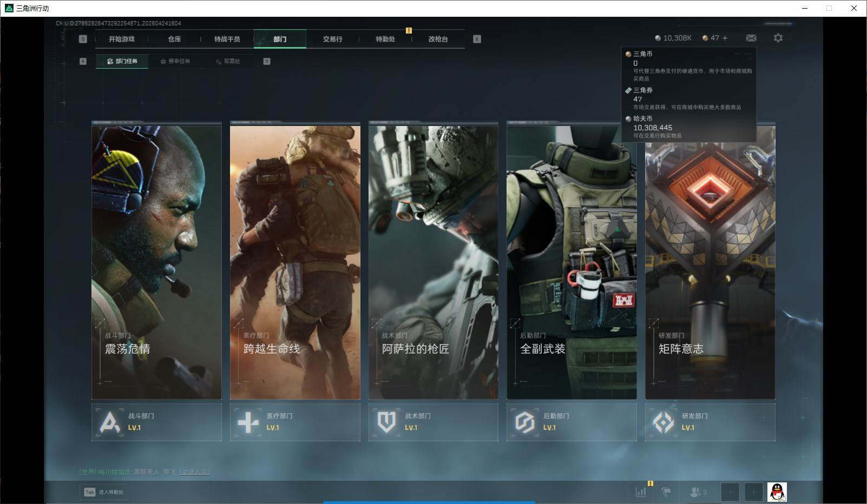Image resolution: width=867 pixels, height=504 pixels.
Task: Click the QQ penguin avatar icon
Action: [777, 492]
